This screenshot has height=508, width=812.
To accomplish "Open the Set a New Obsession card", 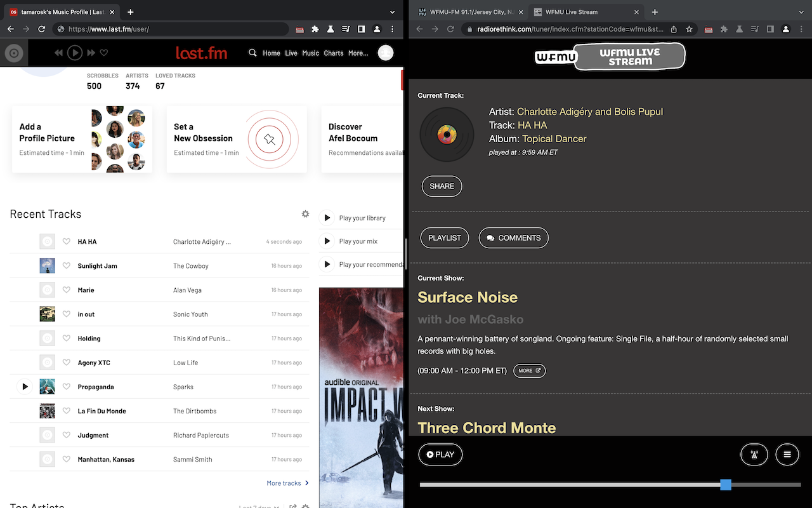I will coord(237,140).
